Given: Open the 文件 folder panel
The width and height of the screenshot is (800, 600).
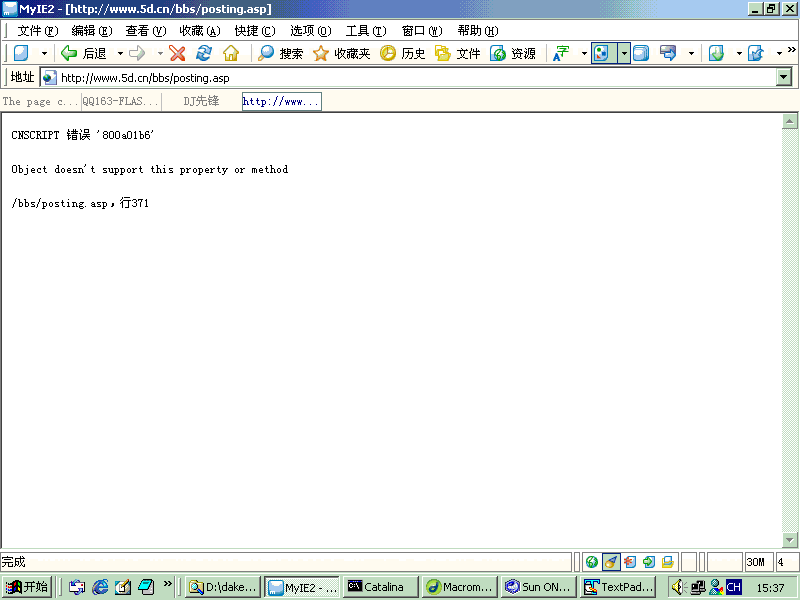Looking at the screenshot, I should point(457,53).
